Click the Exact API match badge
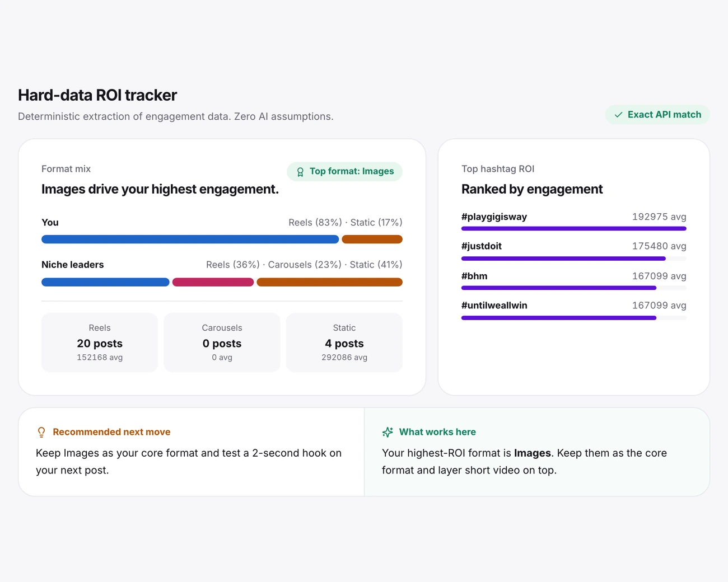Screen dimensions: 728x582 coord(657,115)
